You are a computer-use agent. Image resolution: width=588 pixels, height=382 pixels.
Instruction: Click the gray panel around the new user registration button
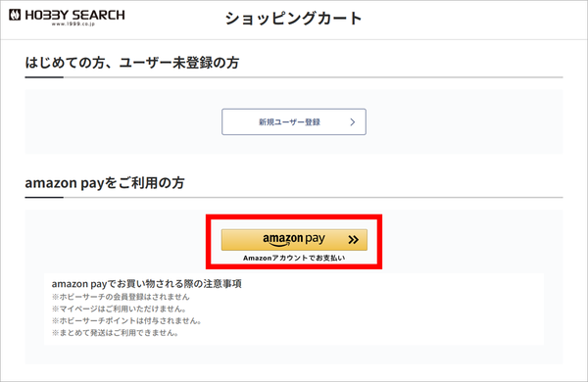pos(294,121)
